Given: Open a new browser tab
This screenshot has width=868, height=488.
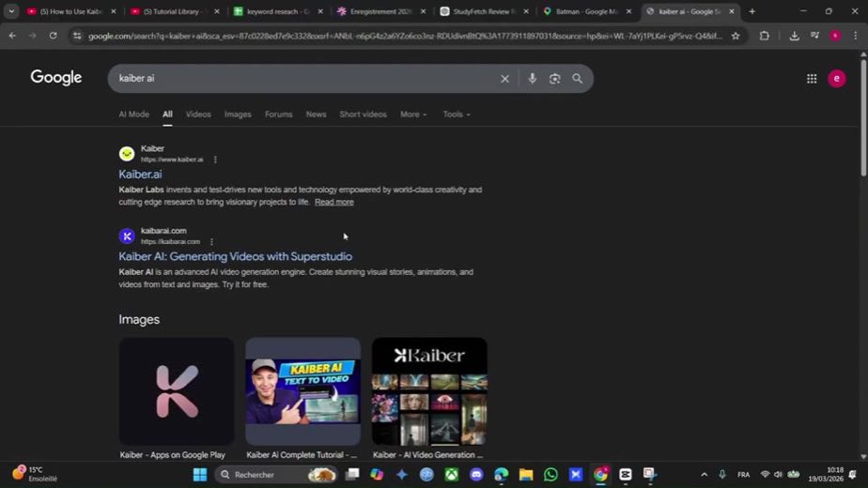Looking at the screenshot, I should [752, 11].
